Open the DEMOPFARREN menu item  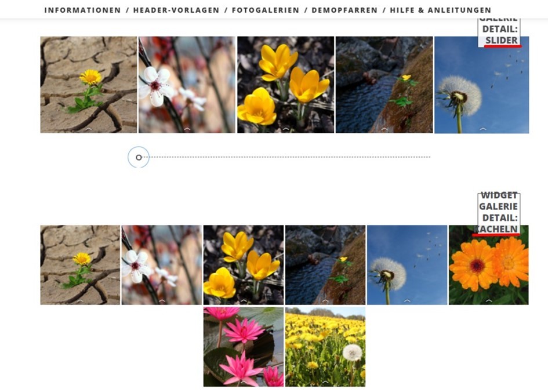[x=344, y=10]
